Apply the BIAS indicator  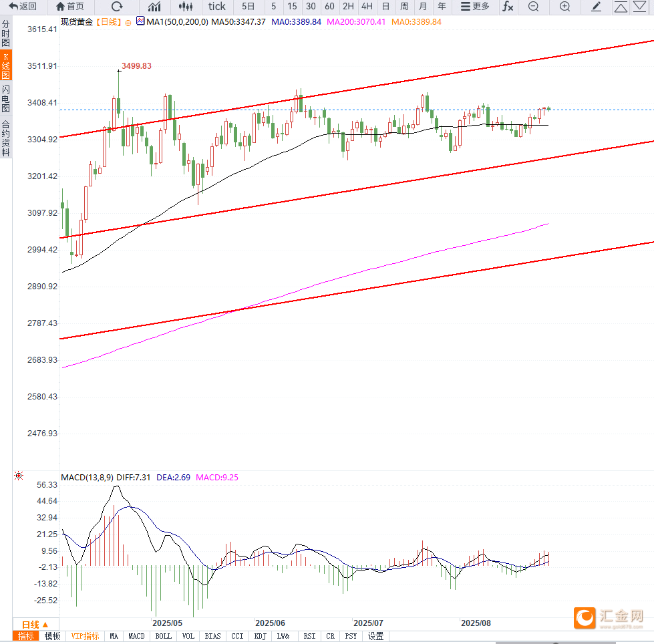click(212, 636)
